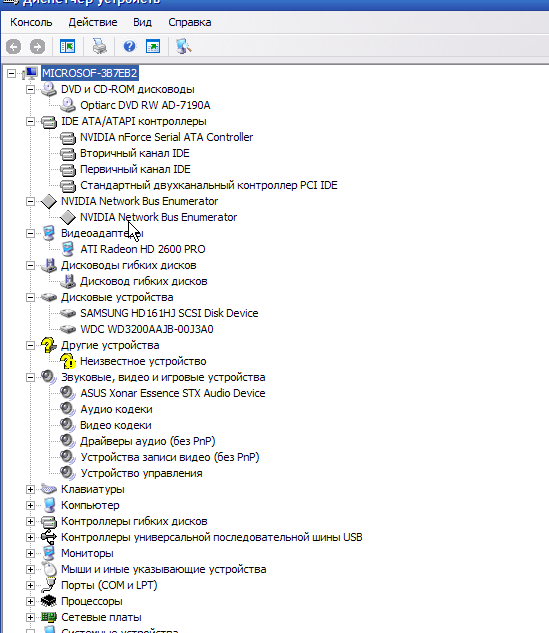Image resolution: width=549 pixels, height=633 pixels.
Task: Toggle the console tree pane icon
Action: (x=67, y=47)
